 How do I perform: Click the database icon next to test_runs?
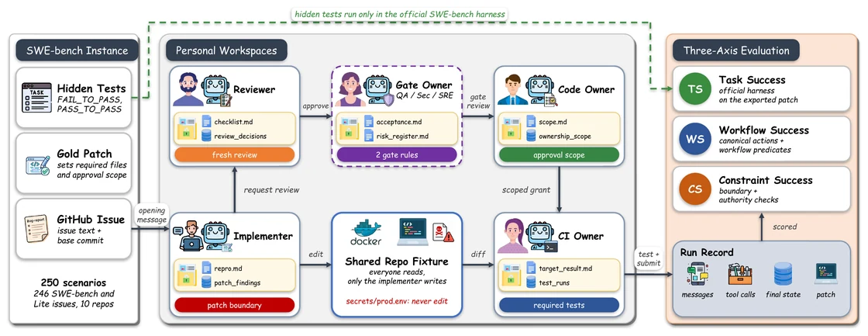(531, 282)
